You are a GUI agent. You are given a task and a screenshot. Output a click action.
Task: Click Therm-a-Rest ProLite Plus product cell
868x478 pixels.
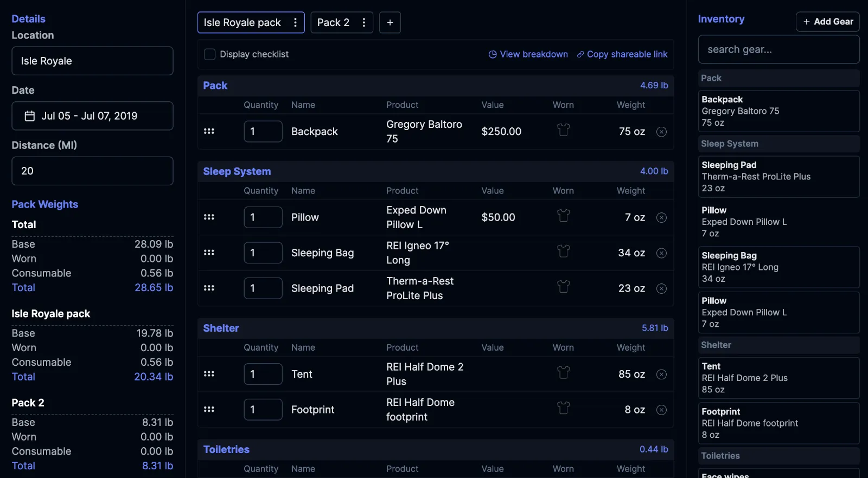pos(420,288)
